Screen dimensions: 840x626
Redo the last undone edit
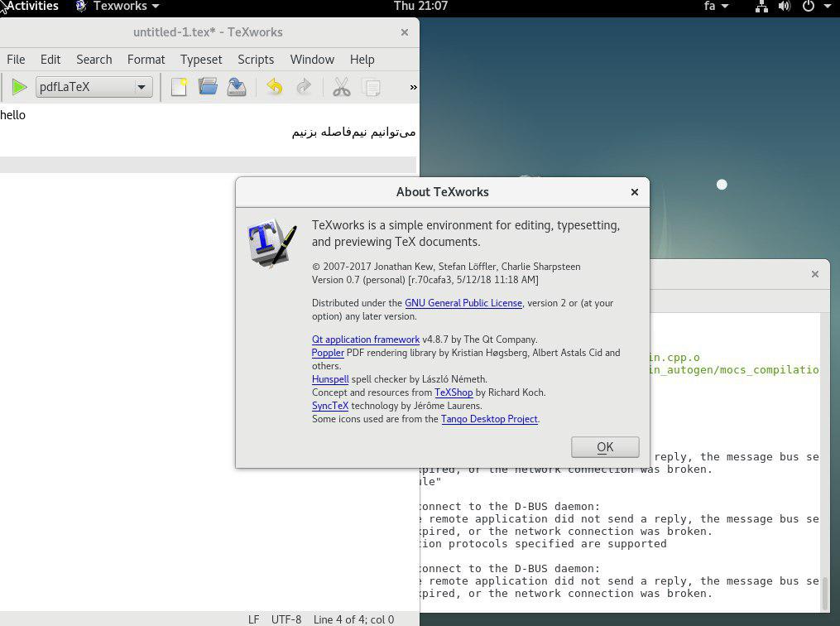point(304,87)
